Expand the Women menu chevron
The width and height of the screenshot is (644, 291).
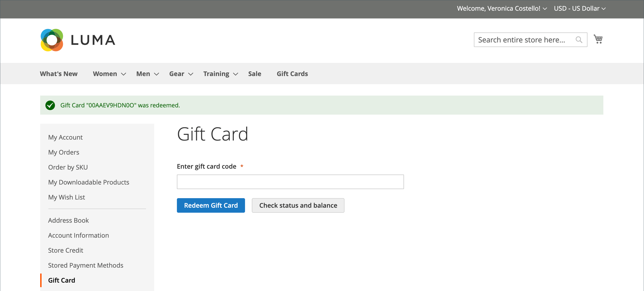coord(124,74)
